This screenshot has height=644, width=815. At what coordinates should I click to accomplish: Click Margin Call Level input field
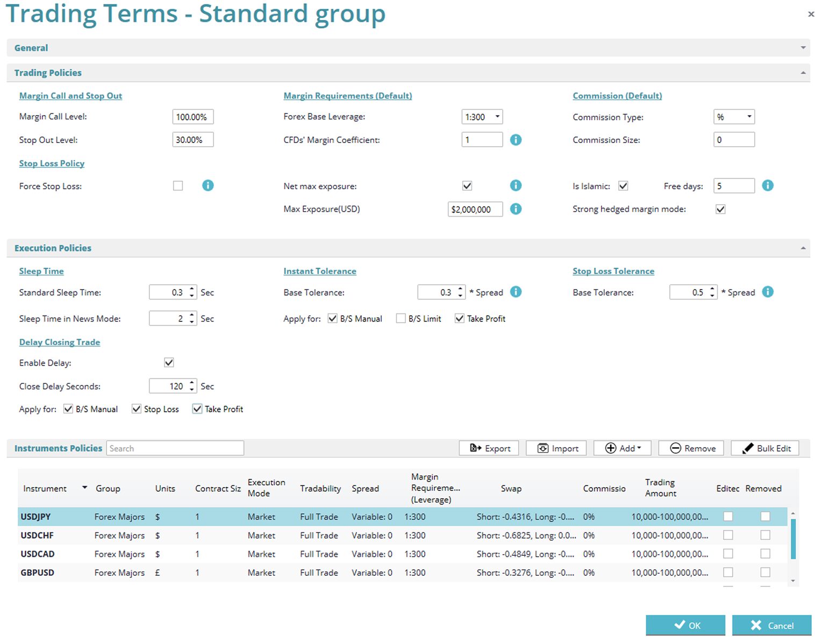point(193,117)
